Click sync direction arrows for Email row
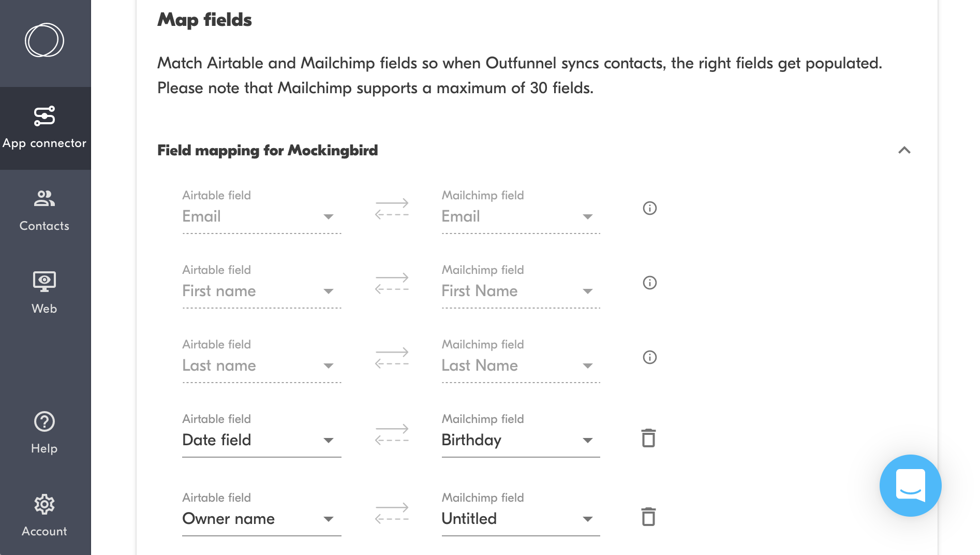Viewport: 980px width, 555px height. click(392, 209)
